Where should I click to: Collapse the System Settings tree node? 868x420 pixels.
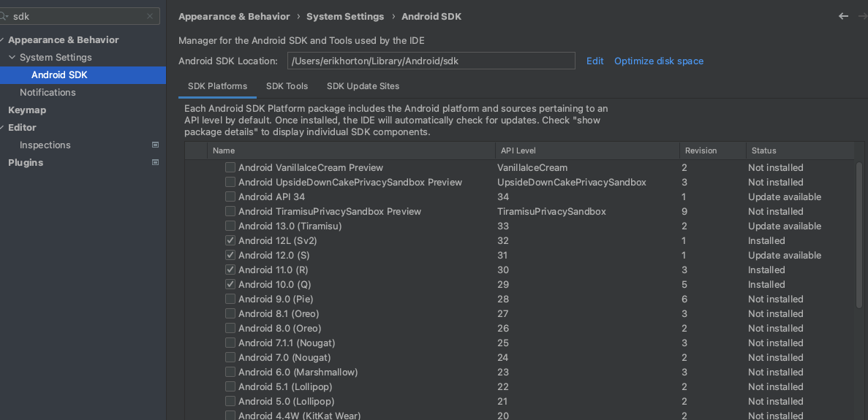(12, 58)
